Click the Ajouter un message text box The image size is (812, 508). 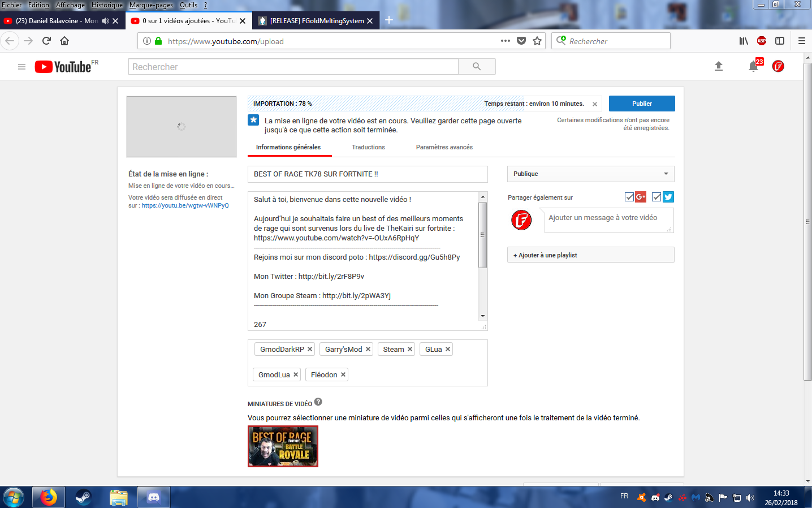(x=609, y=220)
